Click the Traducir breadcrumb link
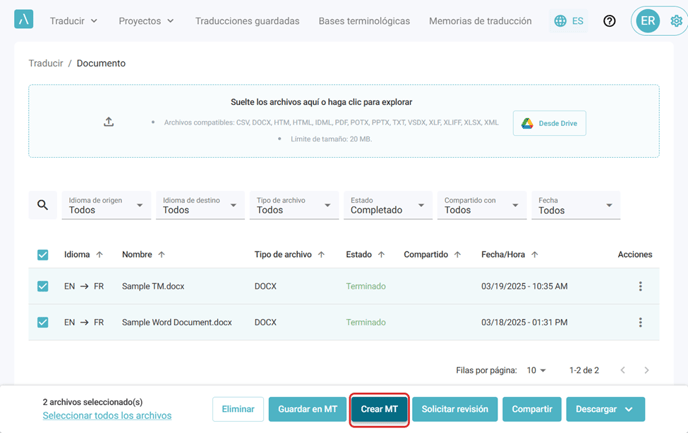The image size is (688, 433). click(x=46, y=63)
